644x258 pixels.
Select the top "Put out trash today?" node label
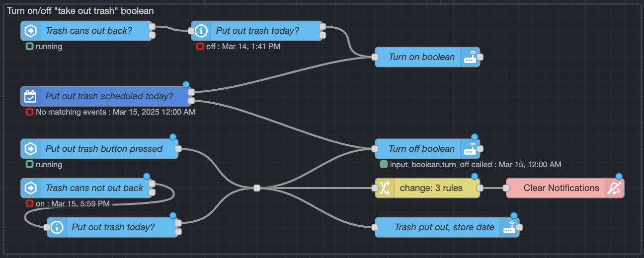point(257,31)
